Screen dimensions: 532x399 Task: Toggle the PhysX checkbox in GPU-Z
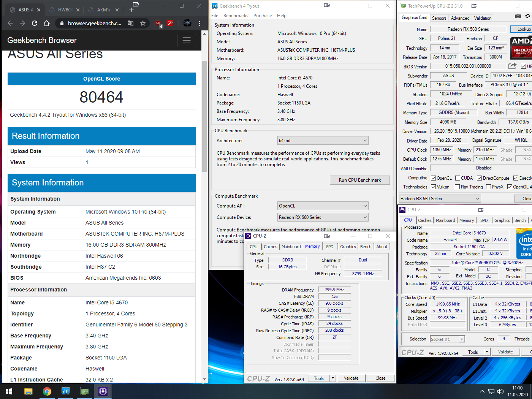488,187
